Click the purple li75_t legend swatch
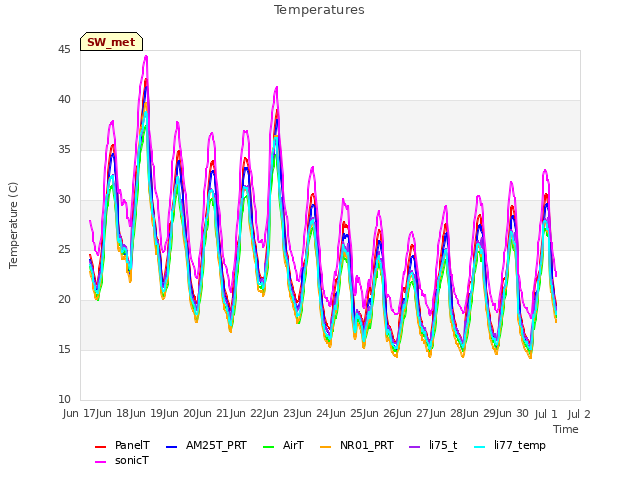This screenshot has height=480, width=640. pos(414,447)
